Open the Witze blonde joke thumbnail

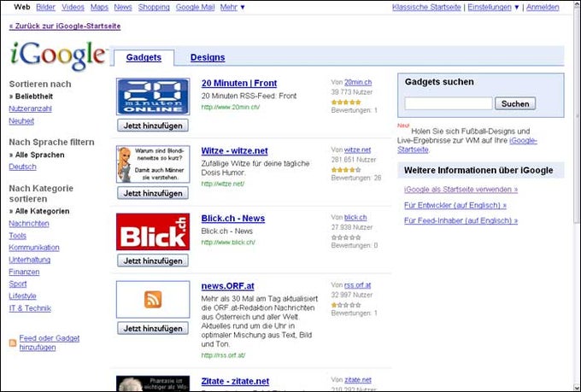click(153, 164)
